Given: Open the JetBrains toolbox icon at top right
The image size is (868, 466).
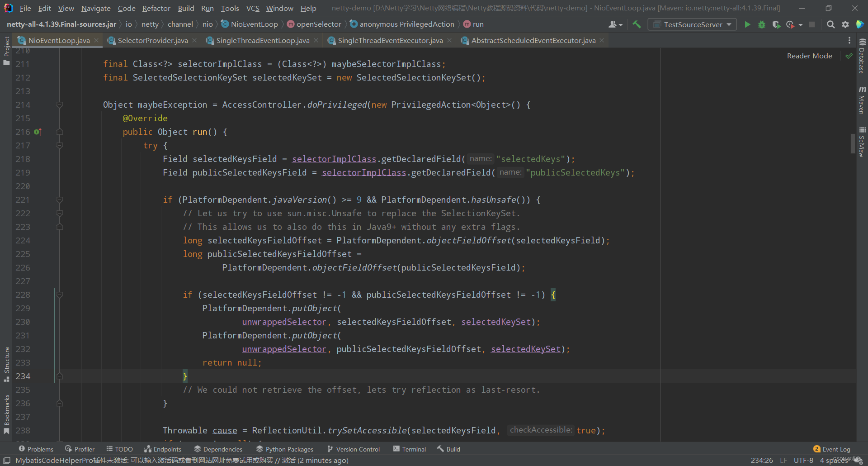Looking at the screenshot, I should pyautogui.click(x=860, y=24).
